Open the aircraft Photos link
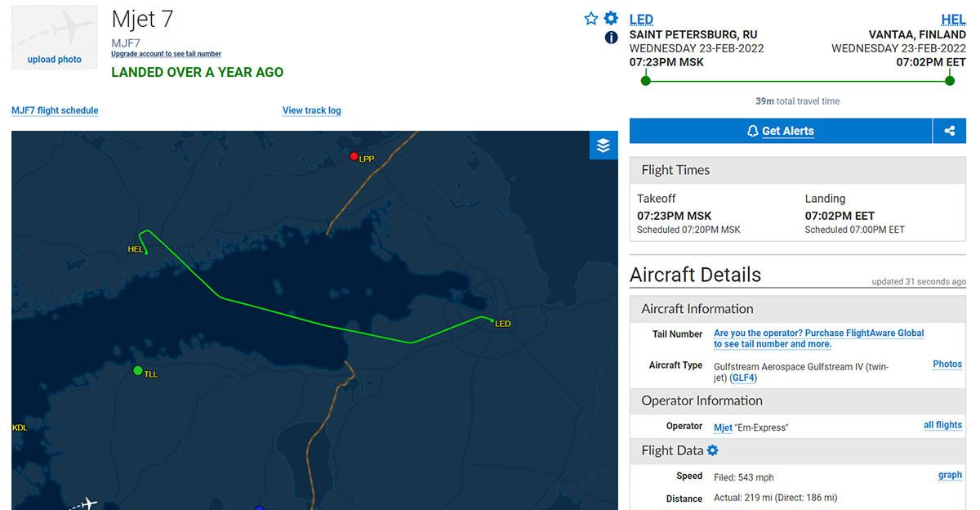 click(947, 365)
